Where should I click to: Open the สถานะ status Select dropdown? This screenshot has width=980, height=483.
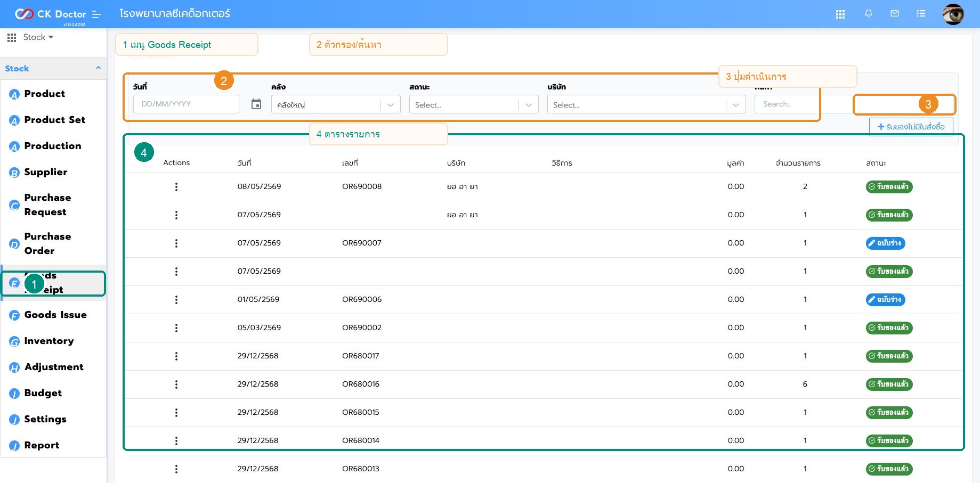point(474,104)
